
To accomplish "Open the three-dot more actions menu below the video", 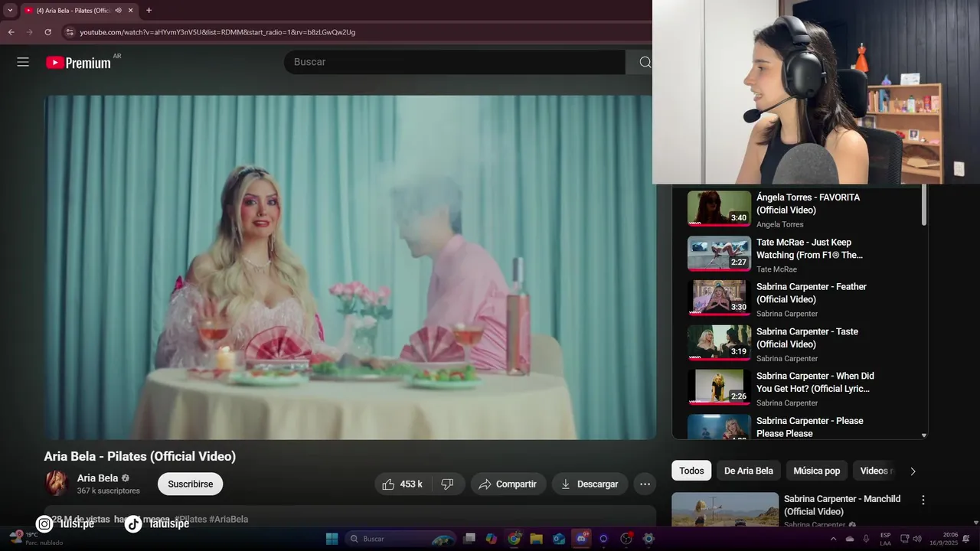I will 645,484.
